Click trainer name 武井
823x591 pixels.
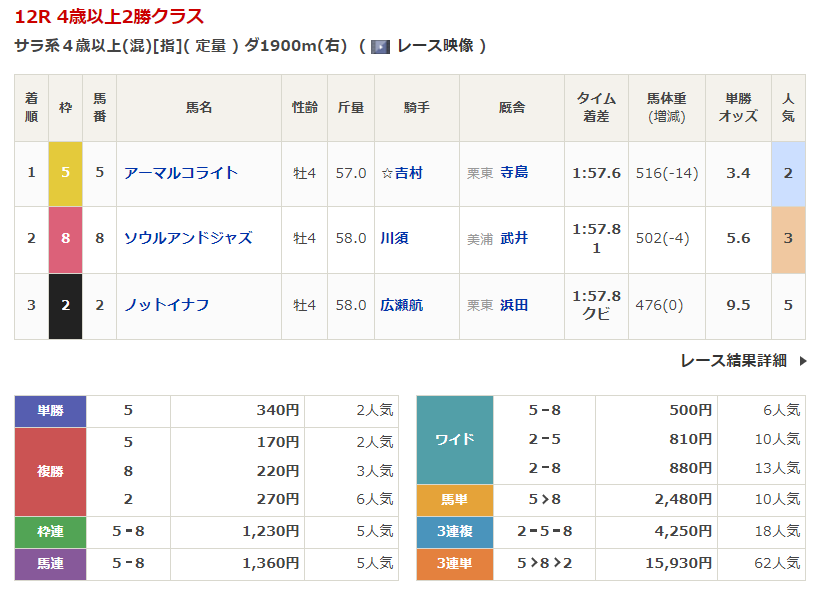514,239
